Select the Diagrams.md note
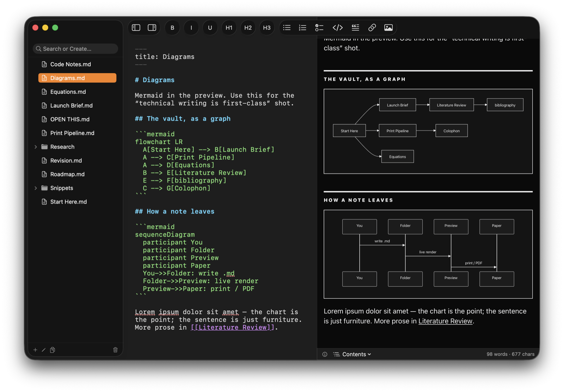 tap(77, 78)
